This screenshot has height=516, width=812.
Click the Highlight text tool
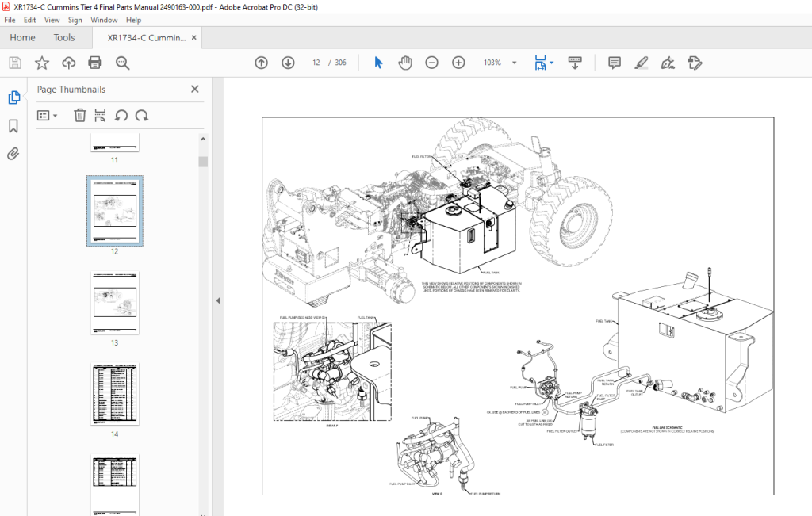(641, 63)
